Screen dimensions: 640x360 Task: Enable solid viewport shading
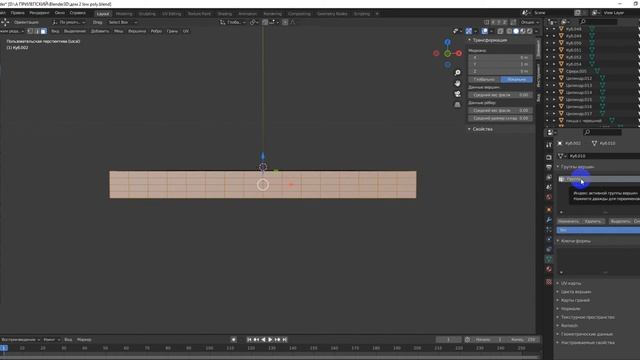tap(516, 31)
